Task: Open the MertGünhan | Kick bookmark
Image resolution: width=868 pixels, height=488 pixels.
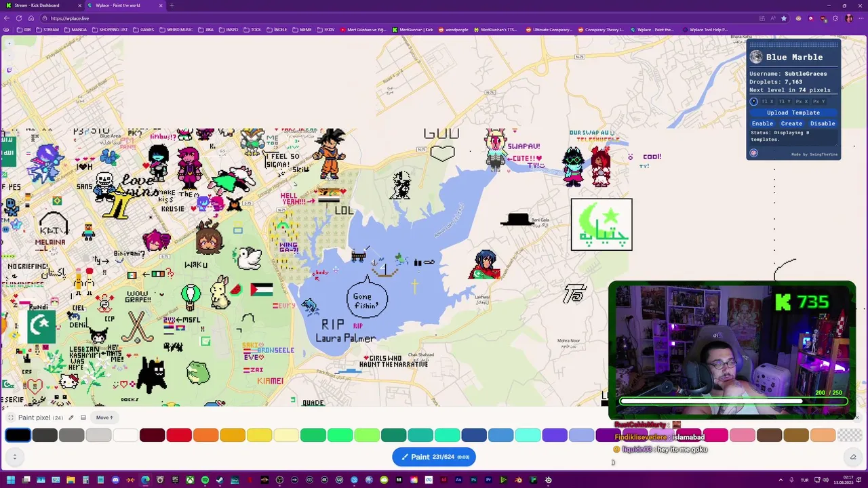Action: [x=413, y=30]
